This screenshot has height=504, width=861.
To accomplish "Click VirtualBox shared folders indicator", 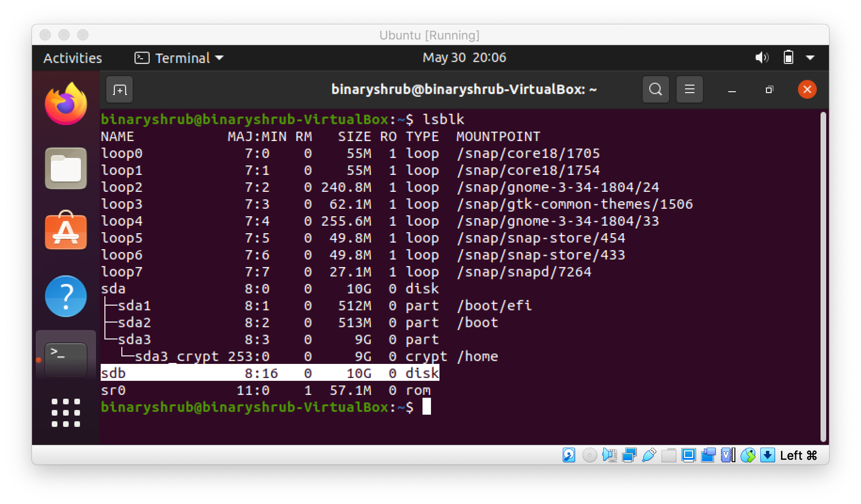I will point(669,455).
